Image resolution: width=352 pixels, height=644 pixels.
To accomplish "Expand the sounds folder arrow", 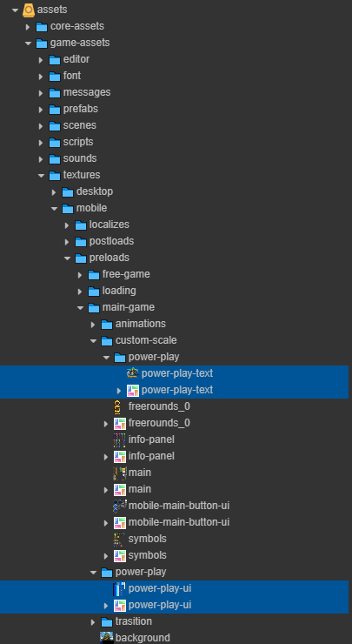I will click(41, 159).
